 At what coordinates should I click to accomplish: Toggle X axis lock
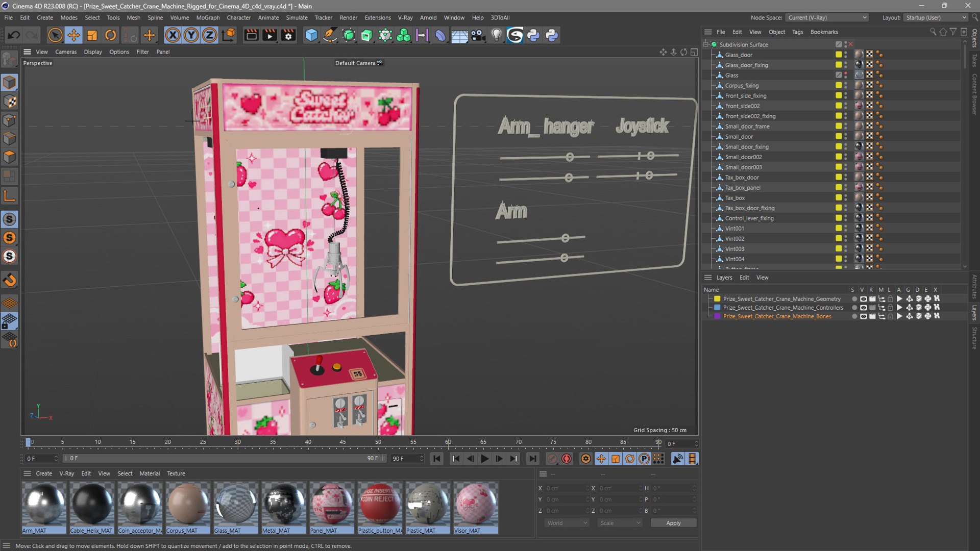(173, 35)
